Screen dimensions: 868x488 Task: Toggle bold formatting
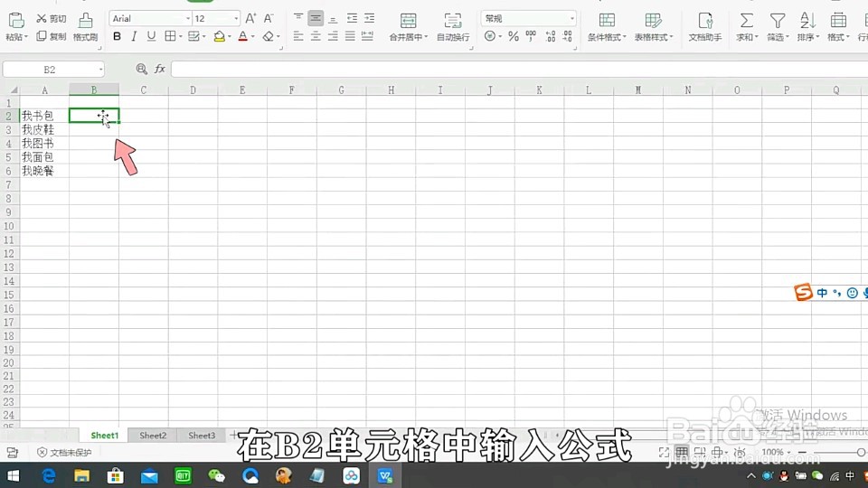coord(117,36)
